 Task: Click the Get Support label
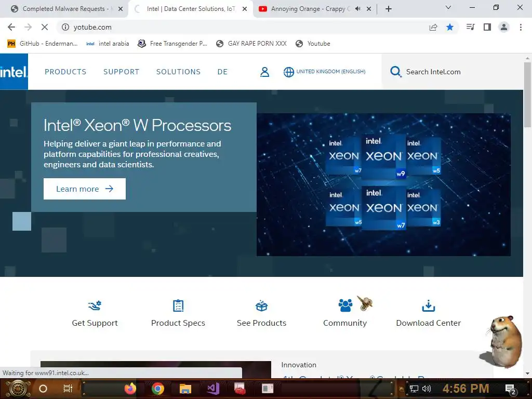(95, 323)
